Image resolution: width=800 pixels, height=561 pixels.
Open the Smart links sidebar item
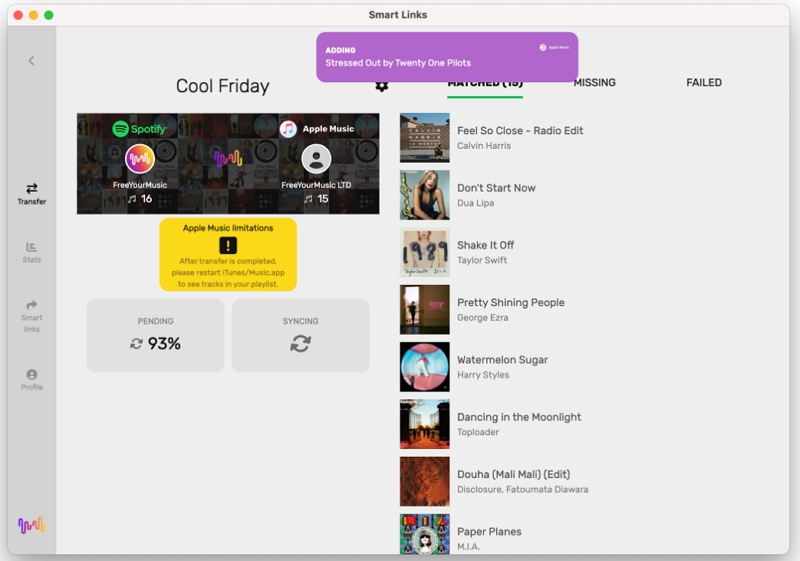coord(31,316)
